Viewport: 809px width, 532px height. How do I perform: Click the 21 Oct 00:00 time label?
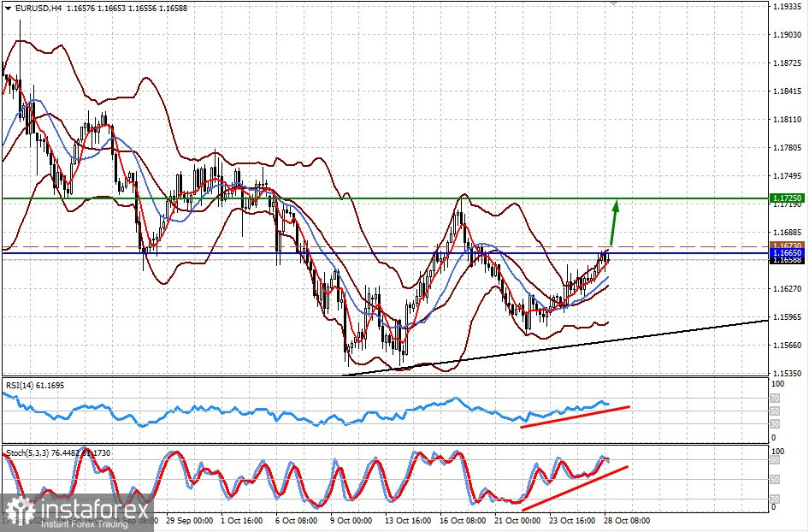517,521
